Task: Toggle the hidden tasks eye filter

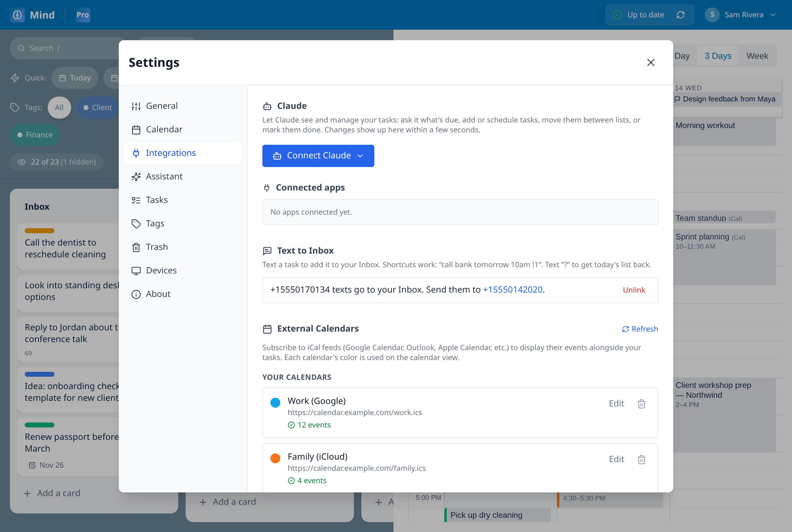Action: 57,162
